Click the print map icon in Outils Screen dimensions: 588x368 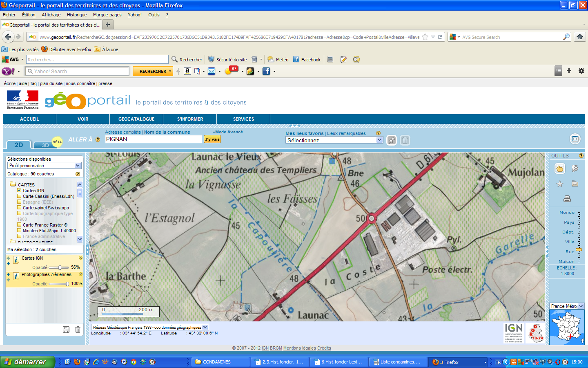(x=567, y=199)
